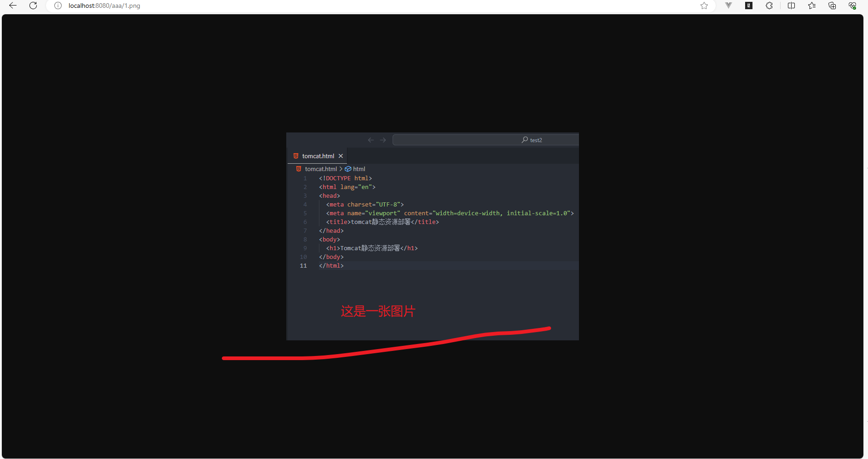Click the displayed 1.png image

(433, 236)
